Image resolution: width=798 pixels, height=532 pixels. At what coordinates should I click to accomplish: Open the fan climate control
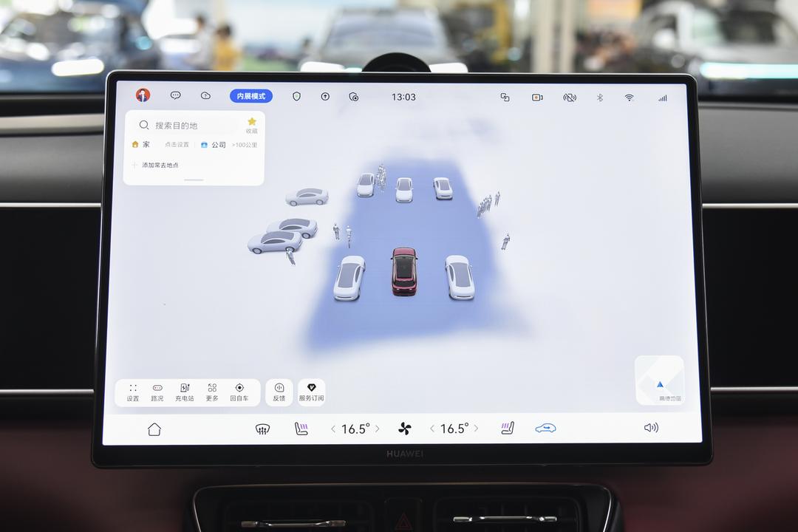[x=405, y=429]
